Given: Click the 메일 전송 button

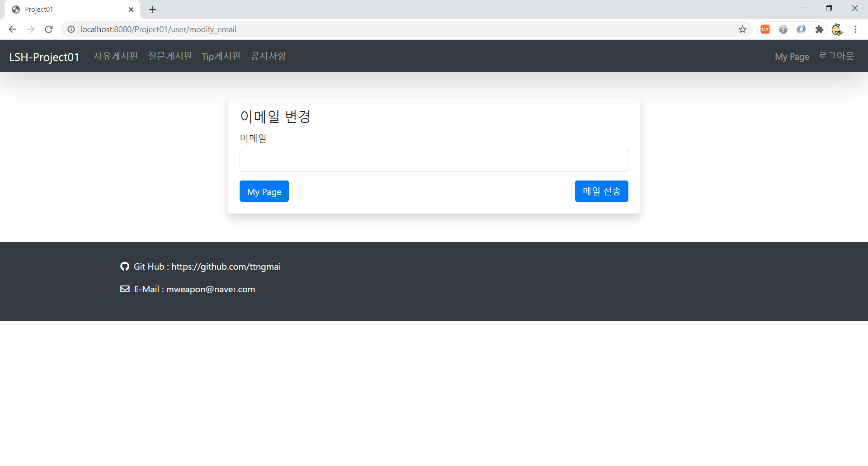Looking at the screenshot, I should point(602,191).
